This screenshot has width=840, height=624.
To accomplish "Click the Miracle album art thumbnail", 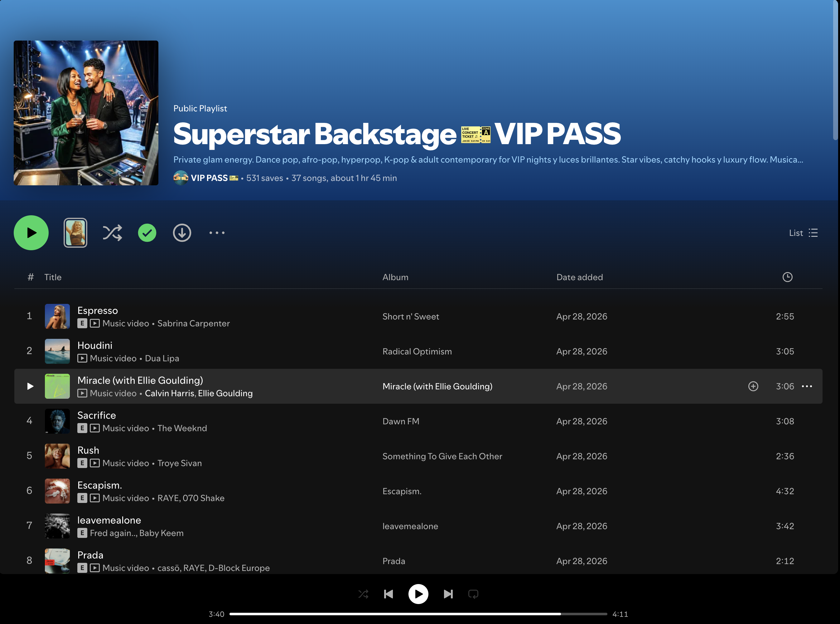I will [57, 386].
